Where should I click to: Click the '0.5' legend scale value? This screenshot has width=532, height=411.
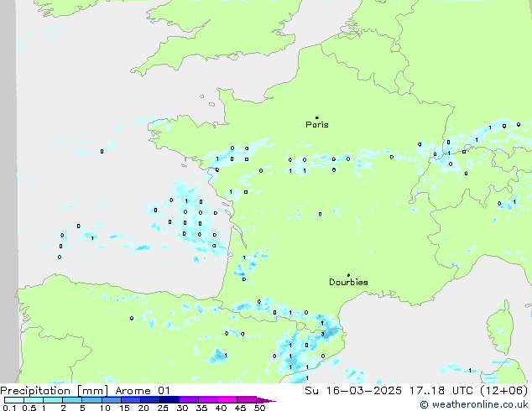click(x=29, y=408)
